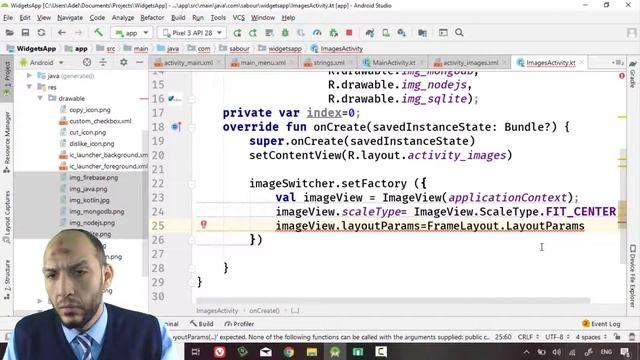Open the Navigate menu
The image size is (640, 360).
click(70, 18)
